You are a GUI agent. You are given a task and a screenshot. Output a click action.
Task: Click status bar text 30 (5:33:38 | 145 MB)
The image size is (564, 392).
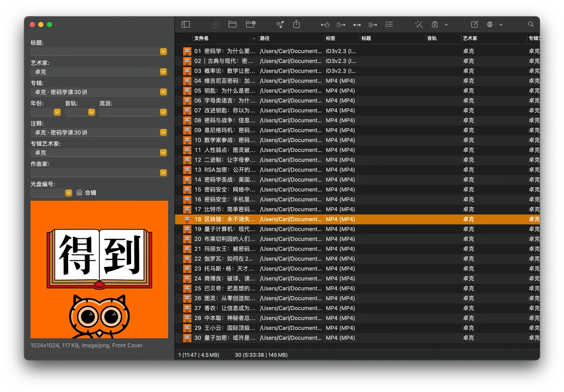[x=261, y=355]
